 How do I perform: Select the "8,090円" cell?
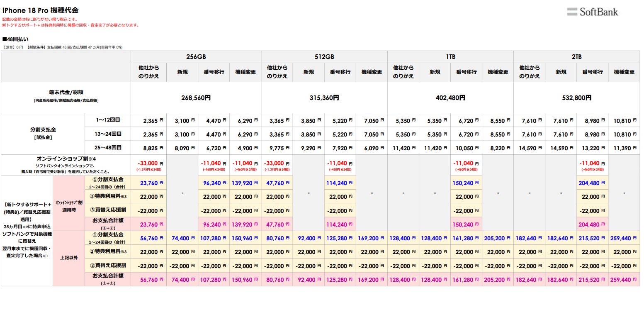pos(182,148)
